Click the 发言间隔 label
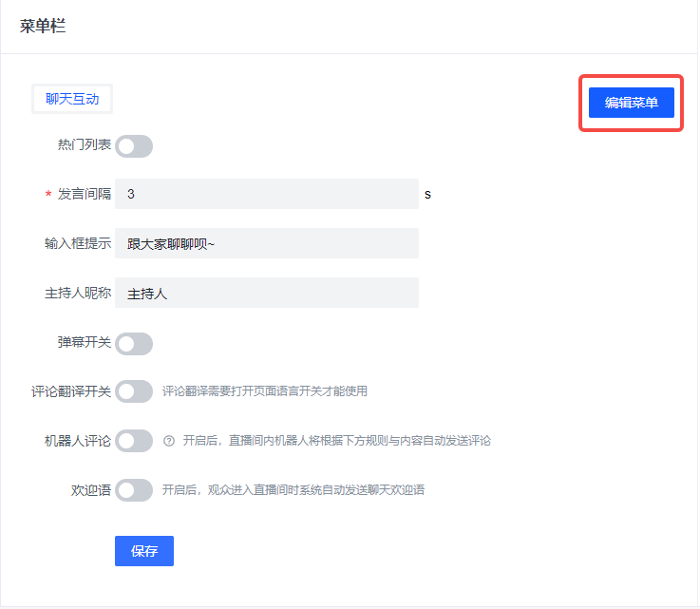 tap(84, 194)
